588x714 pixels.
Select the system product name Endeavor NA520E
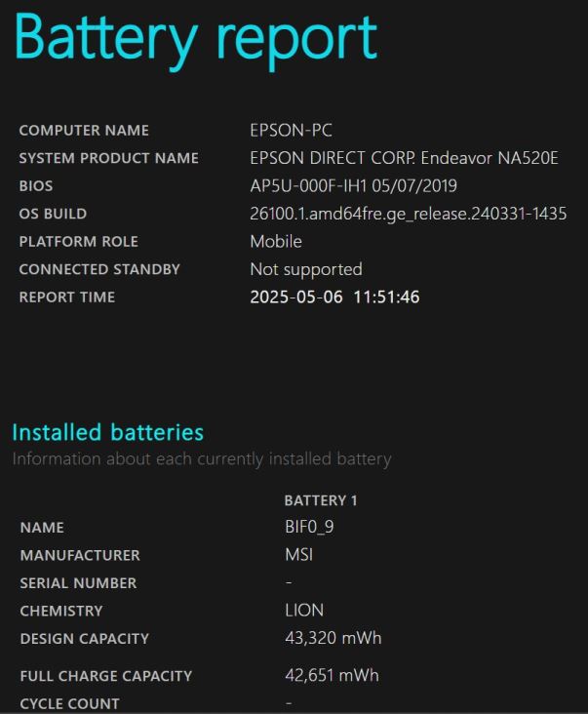click(404, 158)
